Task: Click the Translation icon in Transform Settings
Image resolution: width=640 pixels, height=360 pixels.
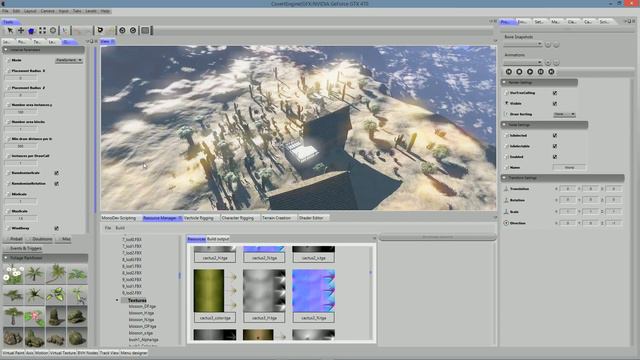Action: pos(506,189)
